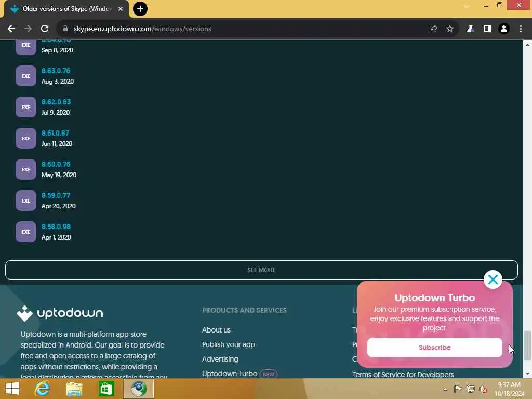Click the Apr 1, 2020 date text

click(56, 237)
